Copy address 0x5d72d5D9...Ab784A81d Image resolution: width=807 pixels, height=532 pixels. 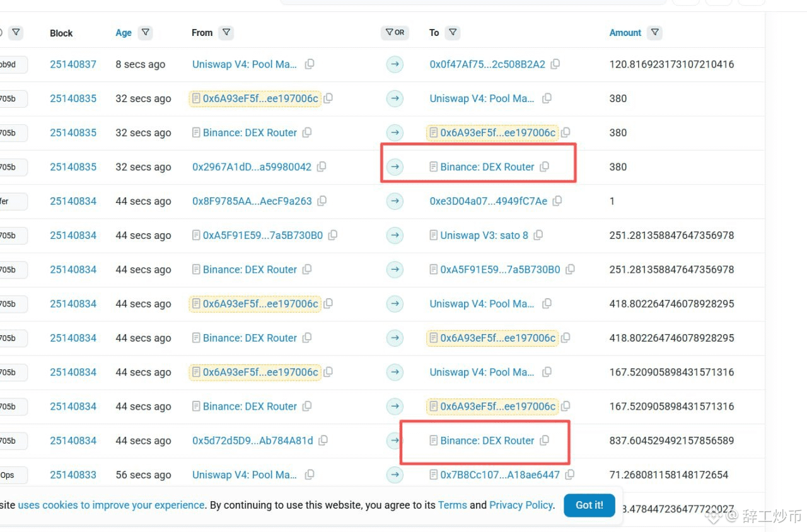pyautogui.click(x=323, y=441)
